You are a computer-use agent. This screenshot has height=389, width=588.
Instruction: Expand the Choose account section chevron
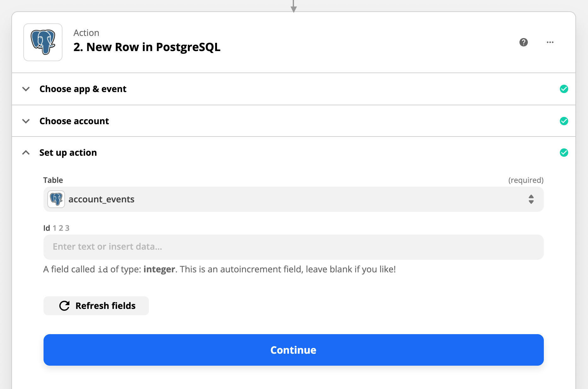[x=26, y=121]
